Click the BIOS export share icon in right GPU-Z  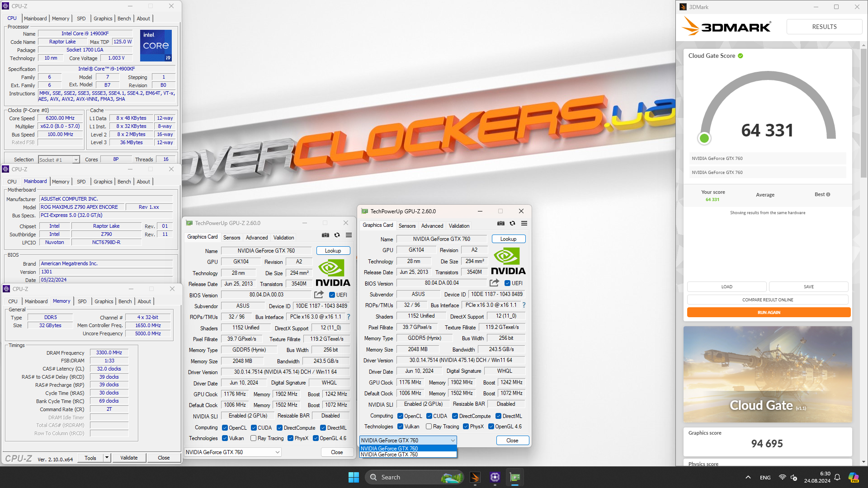[494, 283]
